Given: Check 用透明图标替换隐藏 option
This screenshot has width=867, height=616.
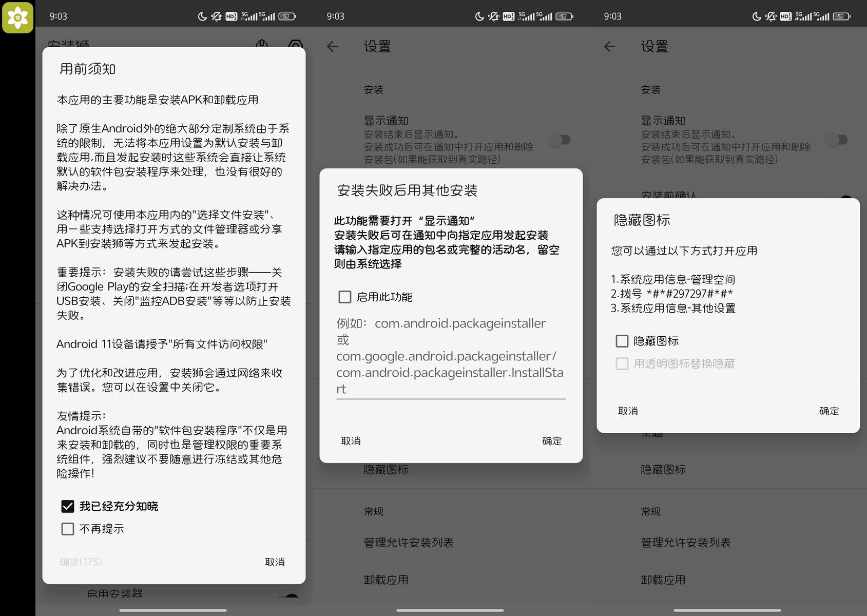Looking at the screenshot, I should [x=622, y=364].
